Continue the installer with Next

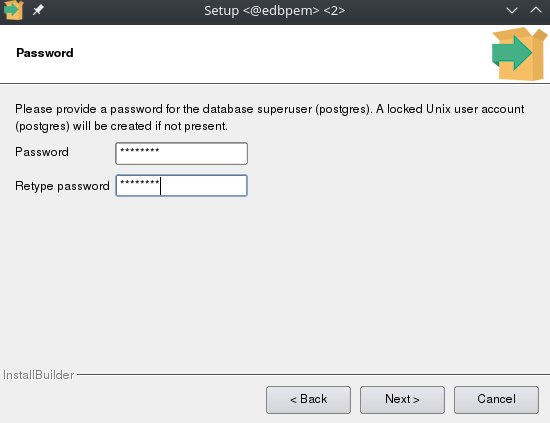pyautogui.click(x=402, y=400)
